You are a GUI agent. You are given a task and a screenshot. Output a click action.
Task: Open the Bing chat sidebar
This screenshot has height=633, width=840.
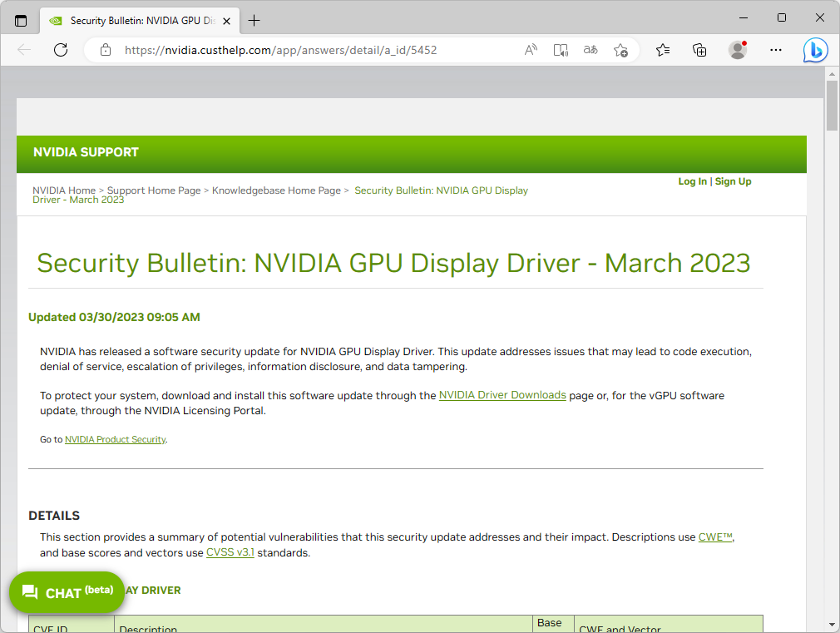[x=815, y=51]
